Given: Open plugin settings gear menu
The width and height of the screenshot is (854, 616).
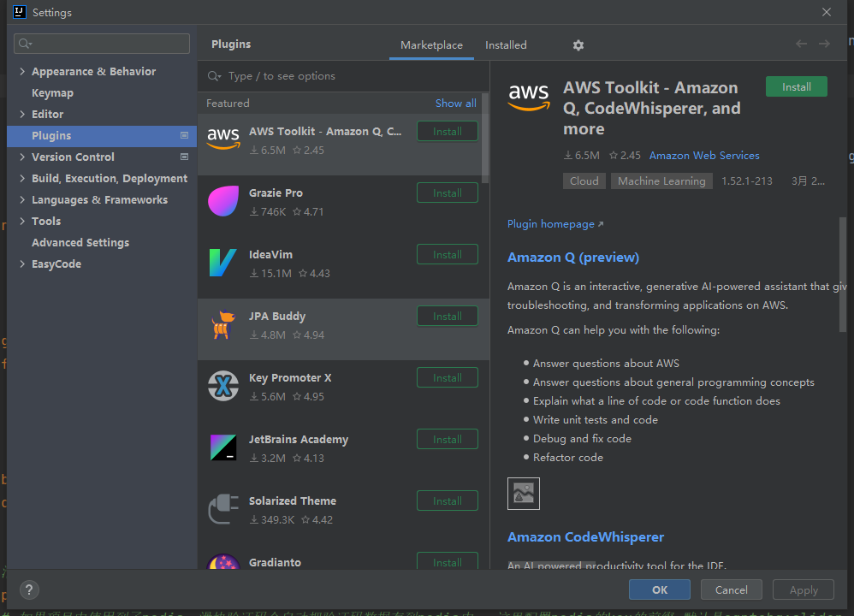Looking at the screenshot, I should click(x=578, y=45).
